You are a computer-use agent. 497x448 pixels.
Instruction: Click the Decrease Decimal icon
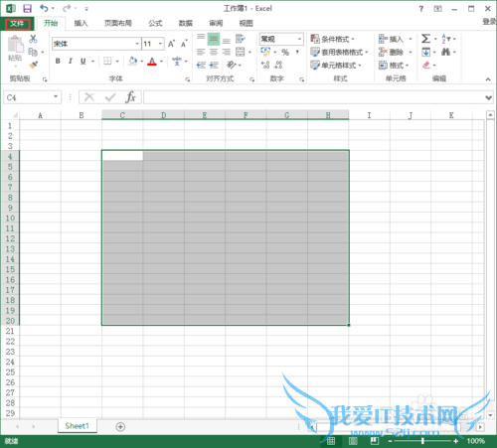tap(278, 65)
